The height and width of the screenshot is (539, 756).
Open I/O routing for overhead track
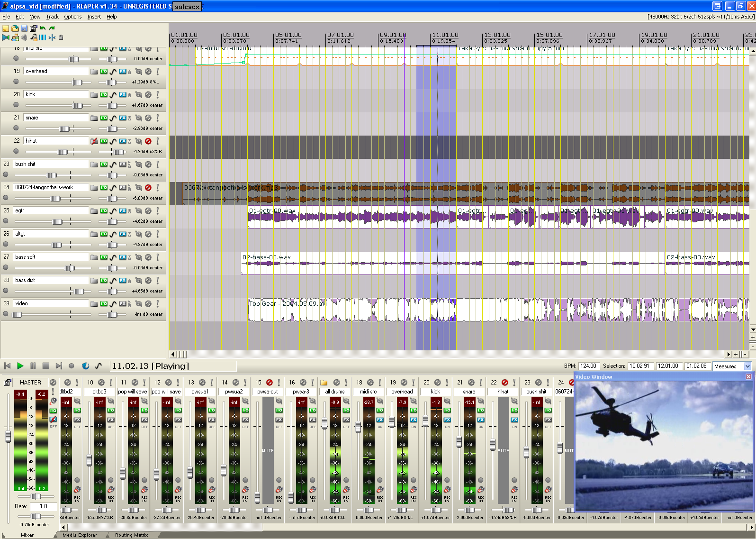pos(104,72)
